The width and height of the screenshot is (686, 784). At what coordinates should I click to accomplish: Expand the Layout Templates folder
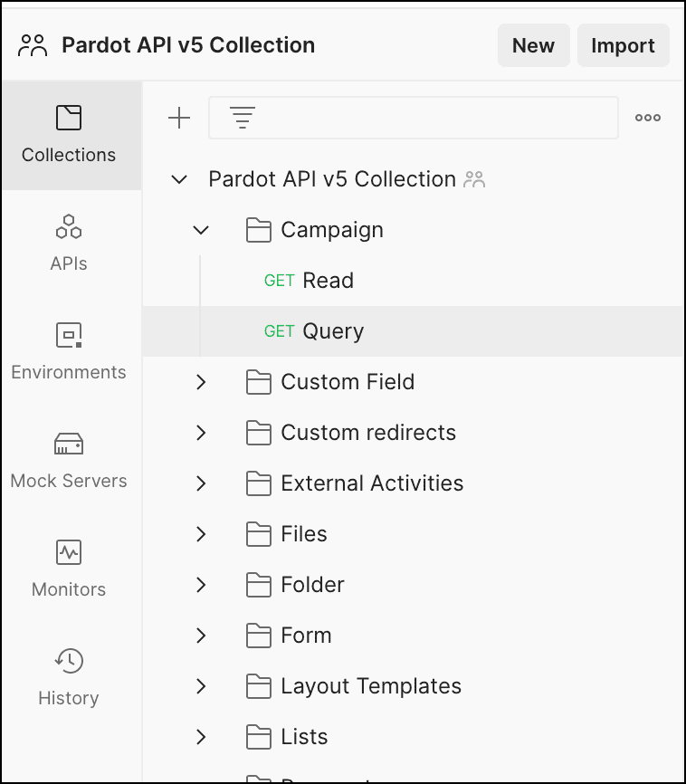click(201, 686)
